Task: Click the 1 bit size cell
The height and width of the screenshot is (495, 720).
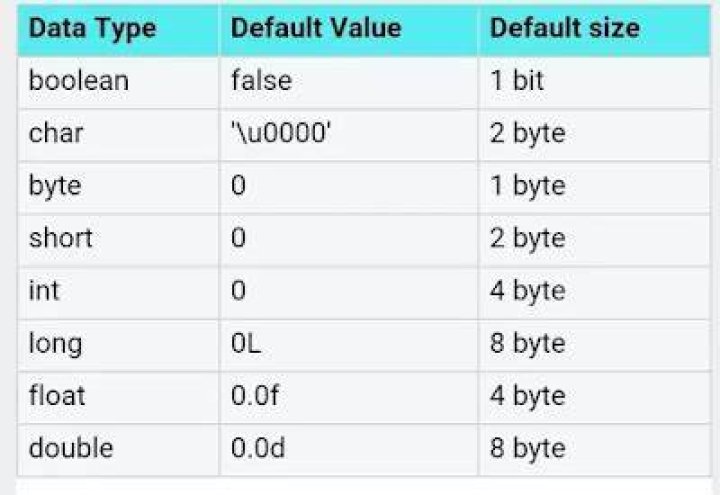Action: [x=594, y=82]
